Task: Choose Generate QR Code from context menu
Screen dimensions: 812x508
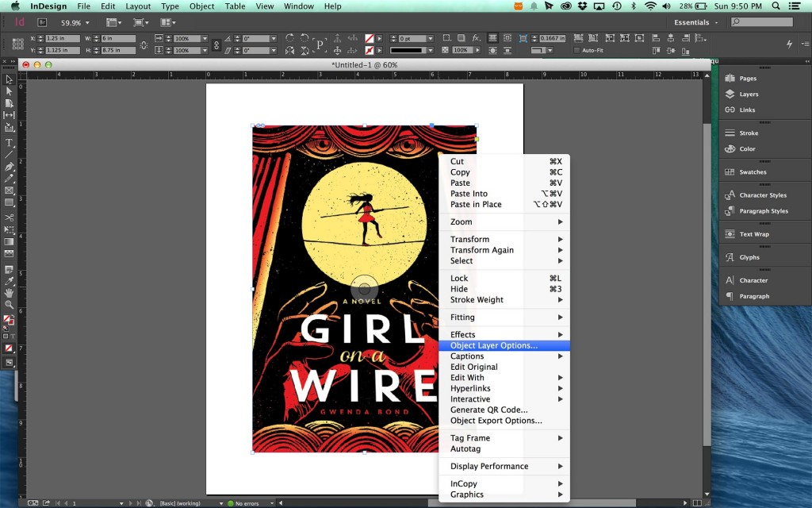Action: tap(504, 410)
